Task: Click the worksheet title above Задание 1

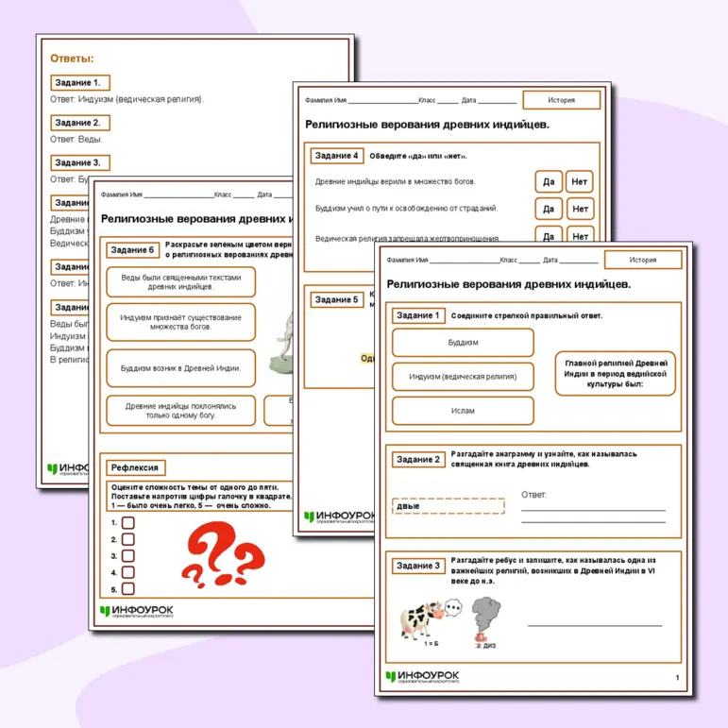Action: coord(509,284)
